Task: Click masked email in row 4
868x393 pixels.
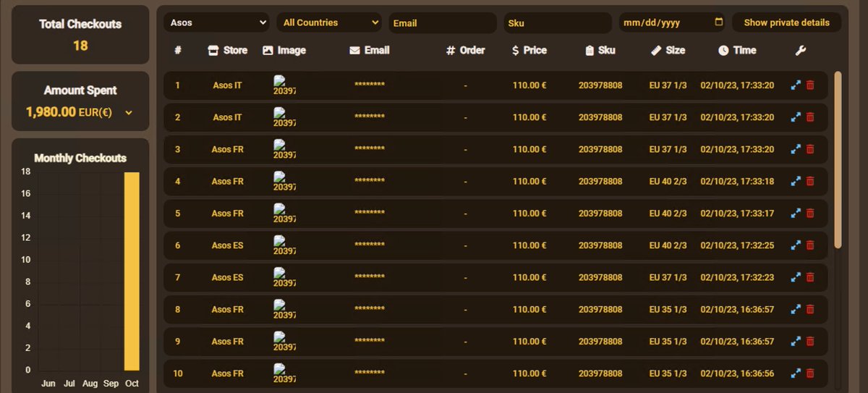Action: [x=369, y=182]
